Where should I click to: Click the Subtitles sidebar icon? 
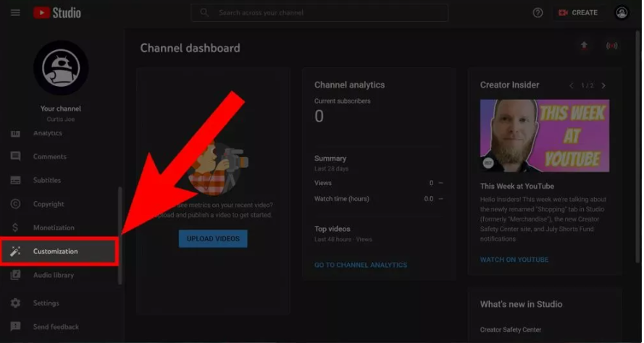(x=15, y=180)
